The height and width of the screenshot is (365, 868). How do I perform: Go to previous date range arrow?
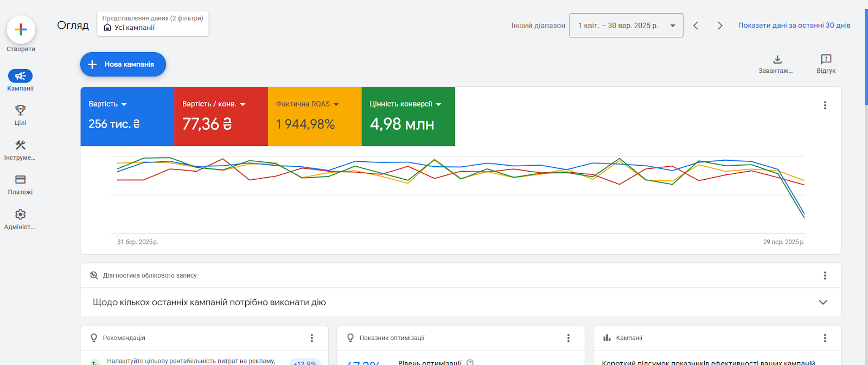point(695,26)
